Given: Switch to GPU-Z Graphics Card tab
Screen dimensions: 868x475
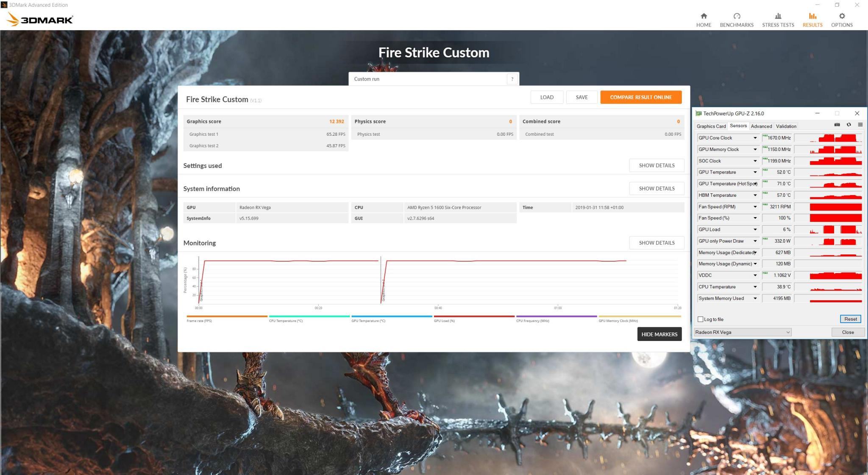Looking at the screenshot, I should click(x=711, y=126).
